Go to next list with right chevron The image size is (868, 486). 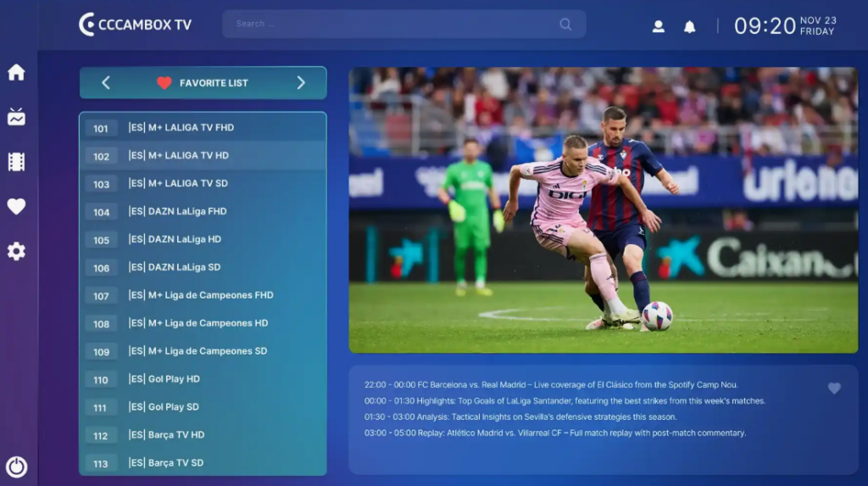[x=301, y=83]
